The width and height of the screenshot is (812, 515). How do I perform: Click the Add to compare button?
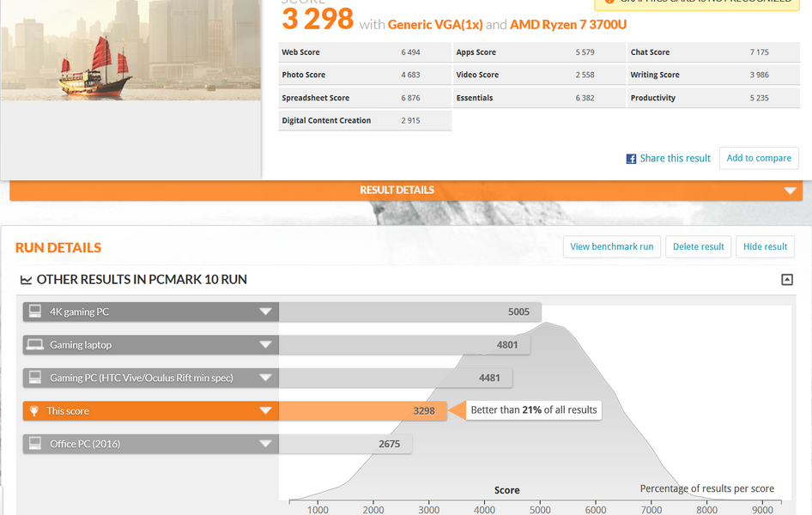[x=759, y=158]
